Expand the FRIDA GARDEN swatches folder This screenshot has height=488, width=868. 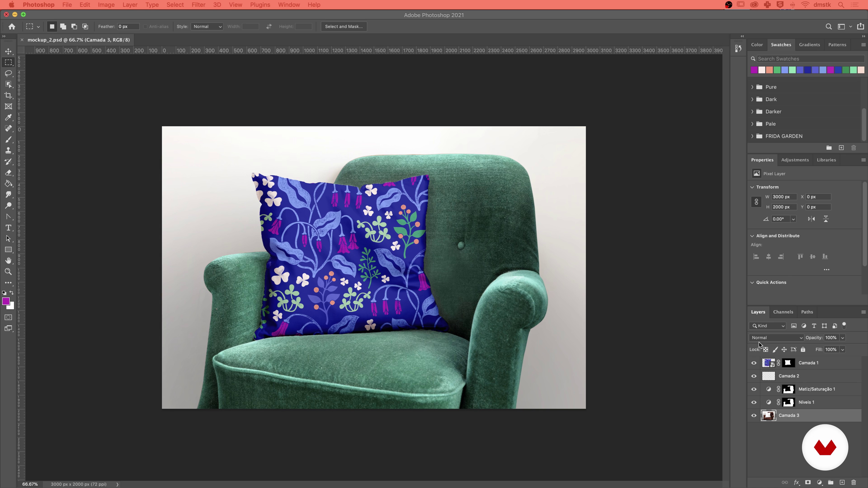[x=752, y=136]
